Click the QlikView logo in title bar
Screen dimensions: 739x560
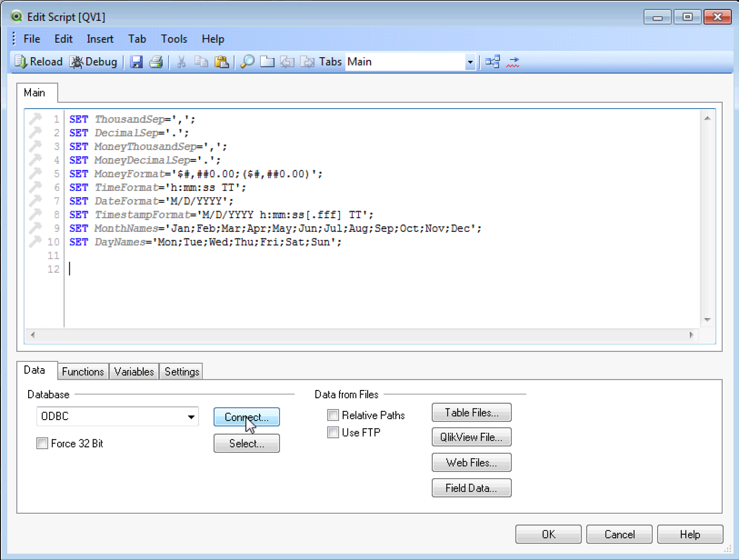(x=17, y=17)
